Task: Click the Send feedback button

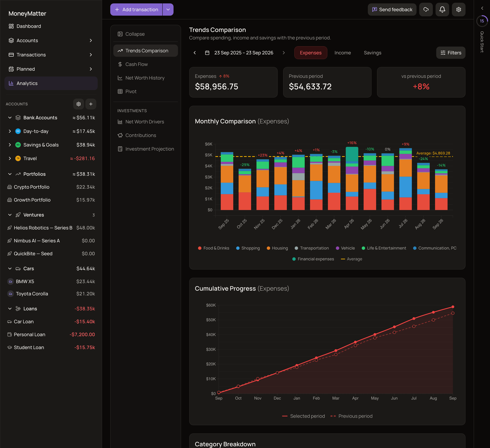Action: [x=392, y=10]
